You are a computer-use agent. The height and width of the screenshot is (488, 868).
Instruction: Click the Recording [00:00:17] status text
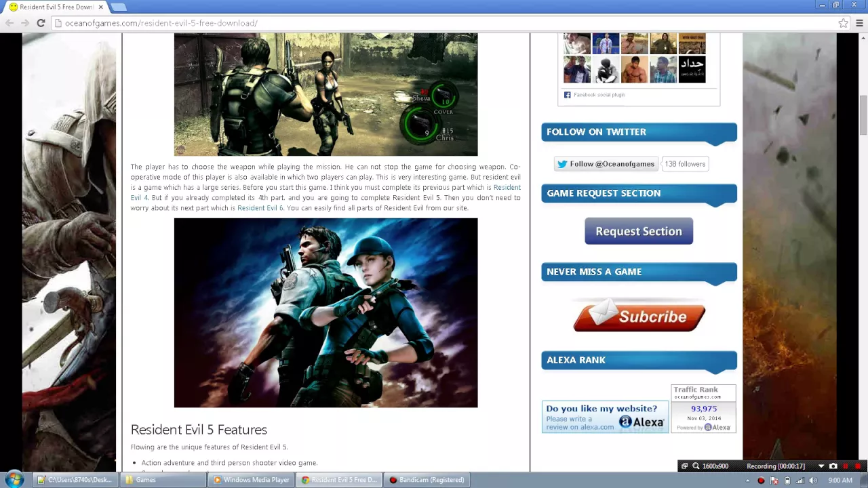click(776, 466)
